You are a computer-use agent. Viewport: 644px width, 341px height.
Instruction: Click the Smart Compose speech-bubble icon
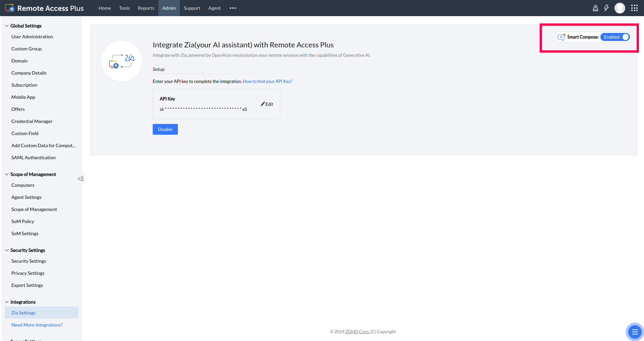(x=562, y=37)
